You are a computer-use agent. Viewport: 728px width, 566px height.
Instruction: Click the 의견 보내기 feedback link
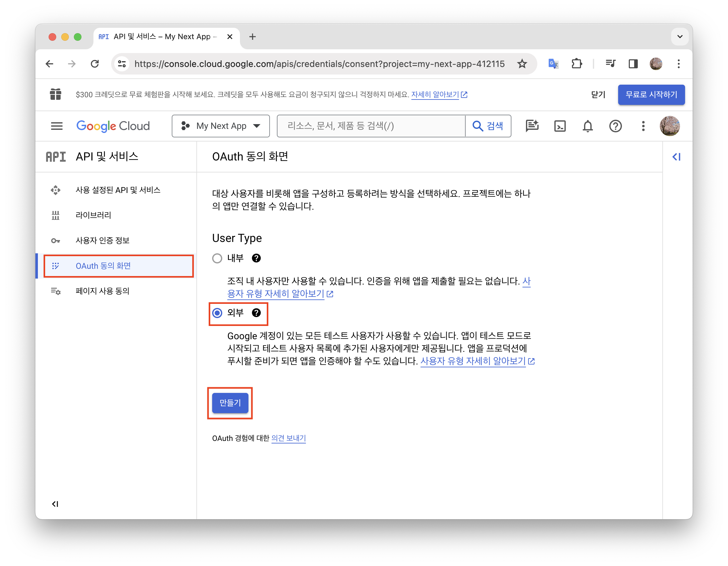click(288, 438)
